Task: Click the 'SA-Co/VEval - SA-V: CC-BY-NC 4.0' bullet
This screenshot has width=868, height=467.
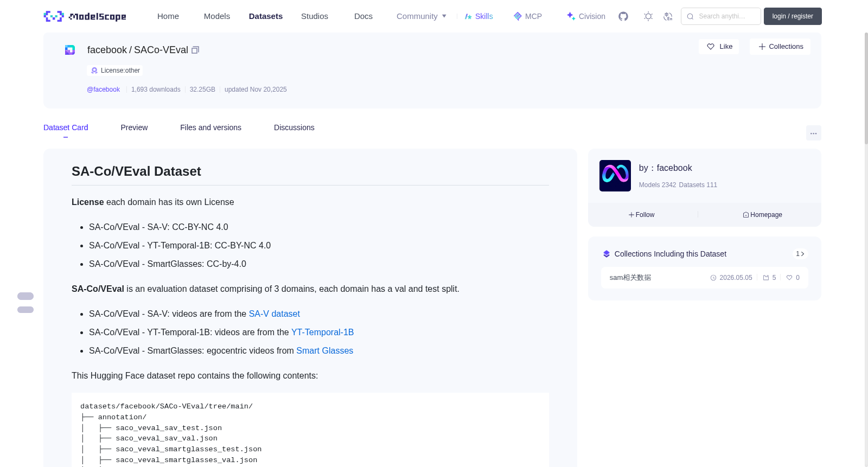Action: [x=158, y=227]
